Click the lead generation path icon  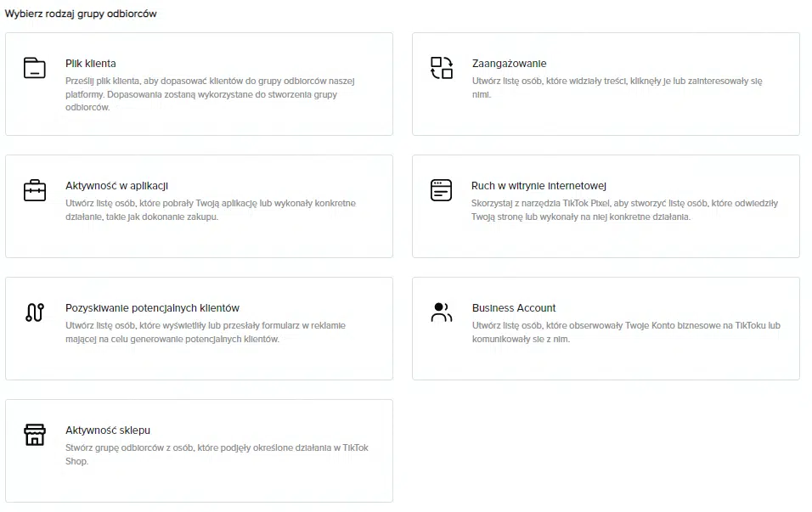34,312
